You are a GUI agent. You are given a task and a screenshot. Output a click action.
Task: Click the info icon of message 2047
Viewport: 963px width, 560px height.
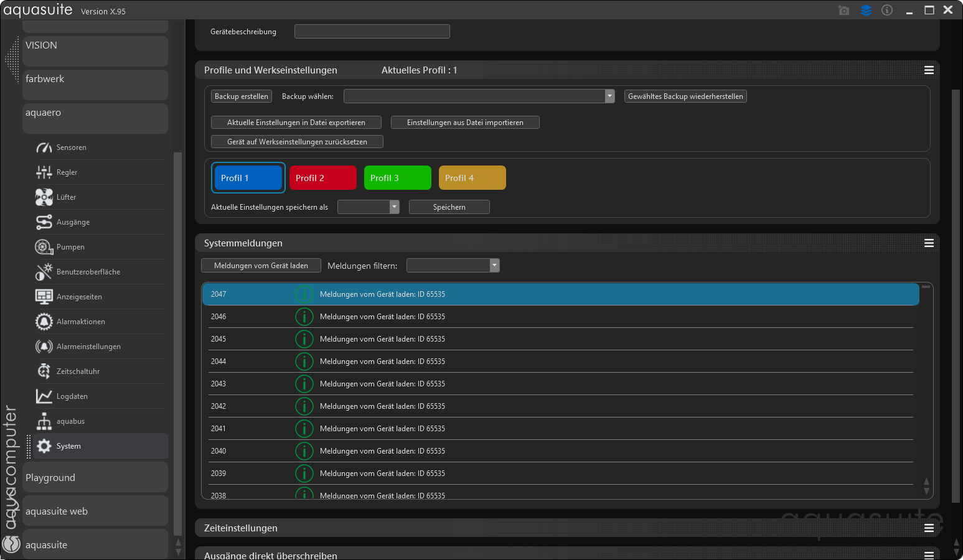click(x=304, y=294)
